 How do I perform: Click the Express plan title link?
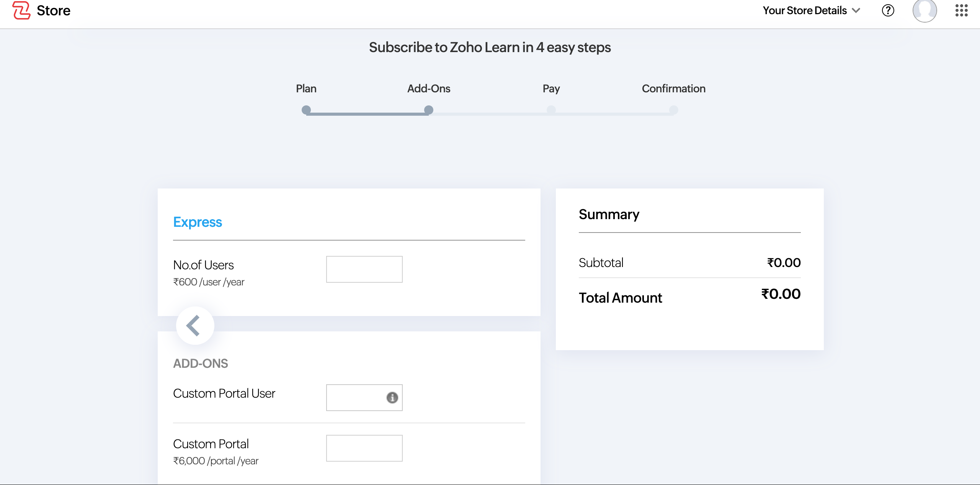[x=198, y=222]
